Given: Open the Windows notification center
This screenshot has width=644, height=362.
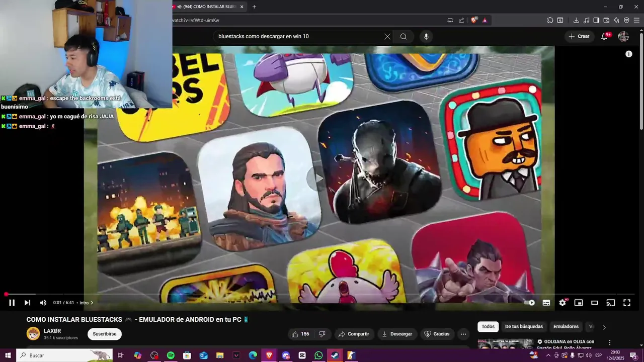Looking at the screenshot, I should click(633, 355).
